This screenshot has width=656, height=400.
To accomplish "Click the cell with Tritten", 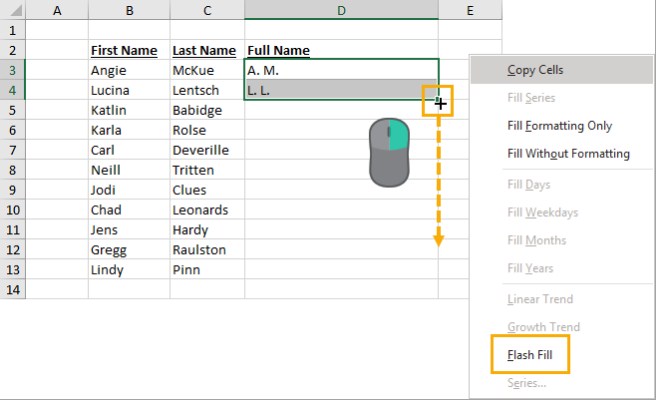I will [x=207, y=170].
